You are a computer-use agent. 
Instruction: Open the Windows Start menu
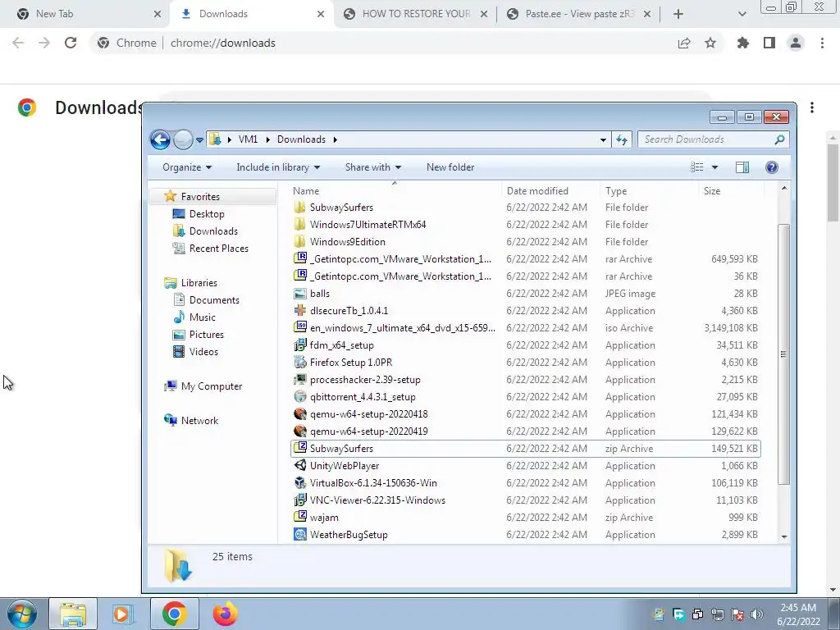(x=22, y=614)
